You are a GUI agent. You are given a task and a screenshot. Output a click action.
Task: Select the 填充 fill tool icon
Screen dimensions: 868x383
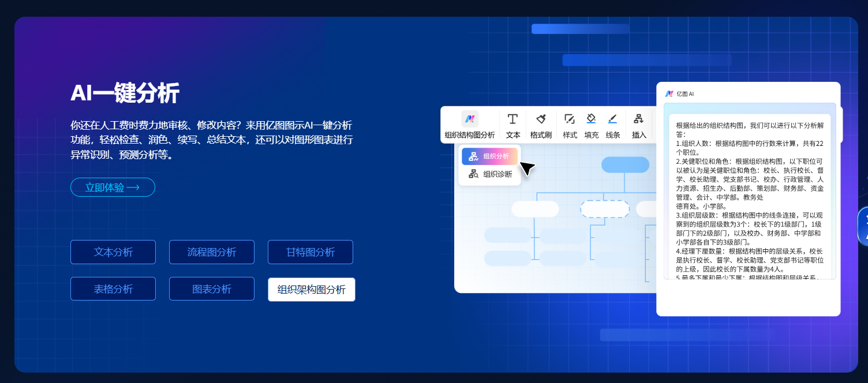click(591, 119)
